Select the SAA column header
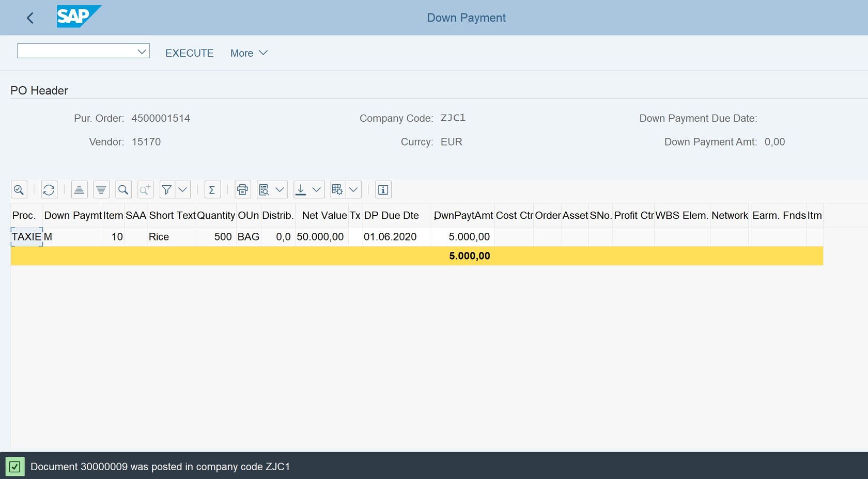Screen dimensions: 868x479 pos(136,215)
